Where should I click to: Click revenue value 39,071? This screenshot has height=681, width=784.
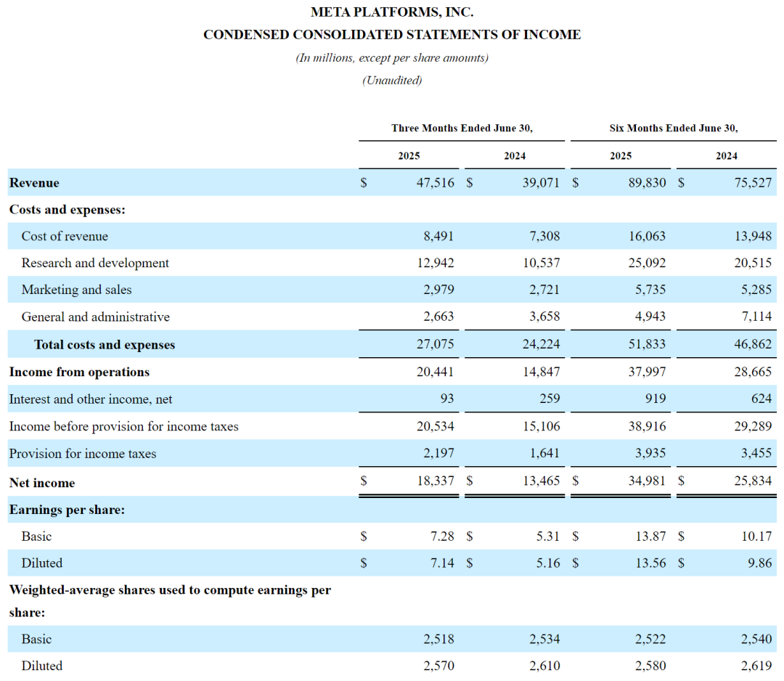click(x=542, y=183)
